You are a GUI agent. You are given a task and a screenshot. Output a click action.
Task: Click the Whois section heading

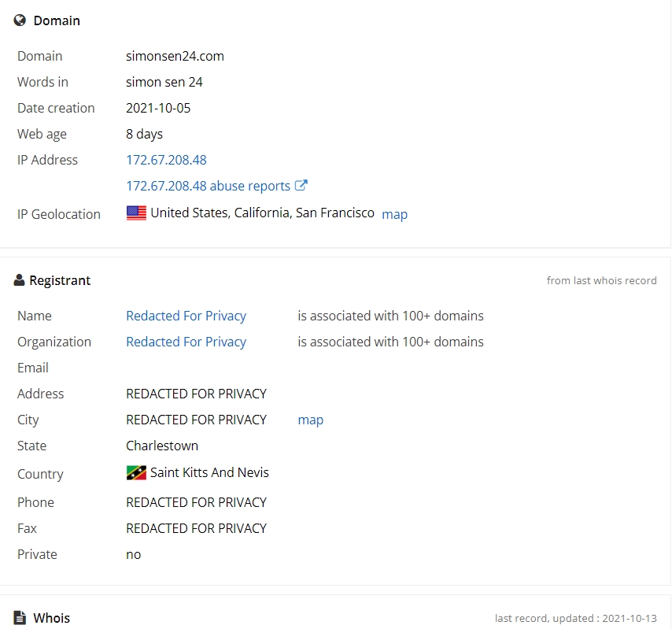pos(51,618)
